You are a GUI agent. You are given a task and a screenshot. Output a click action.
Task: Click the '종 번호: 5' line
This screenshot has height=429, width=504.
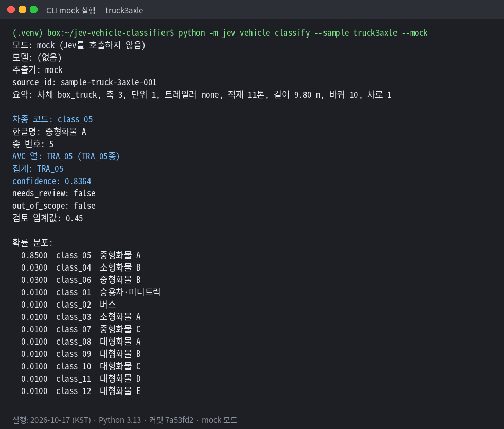[33, 144]
